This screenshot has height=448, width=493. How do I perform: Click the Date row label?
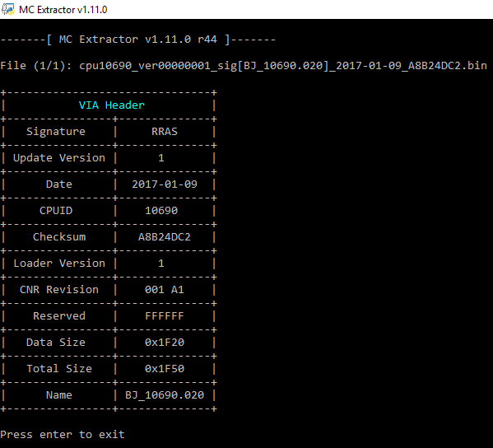(59, 184)
